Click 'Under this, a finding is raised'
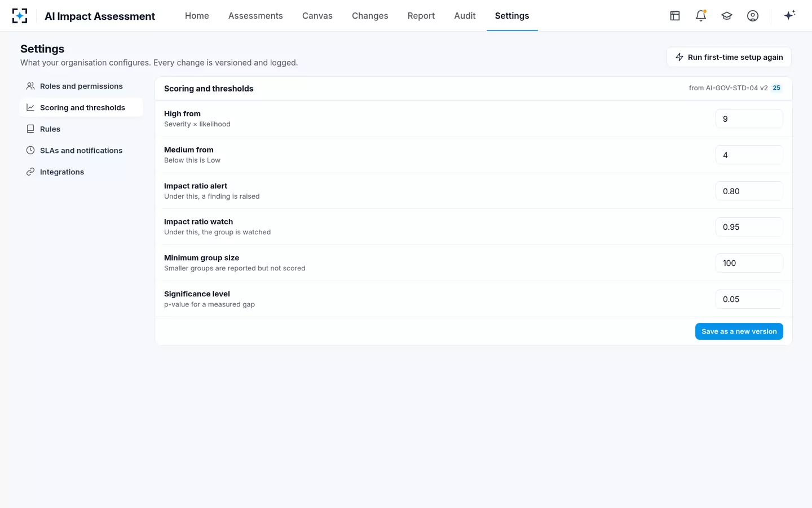The height and width of the screenshot is (508, 812). coord(212,196)
